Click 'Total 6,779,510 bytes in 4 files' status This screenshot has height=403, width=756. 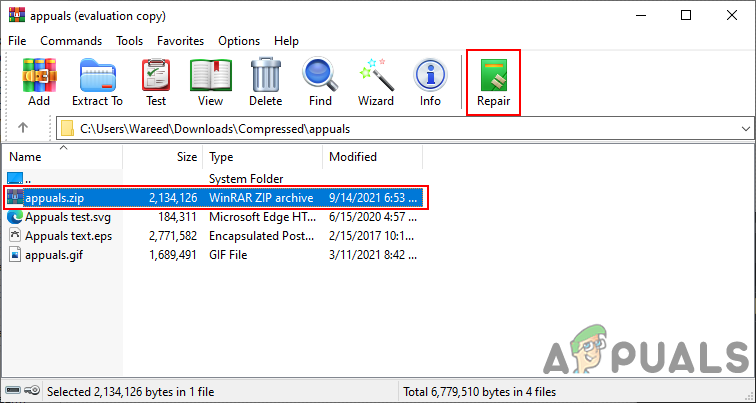coord(479,391)
